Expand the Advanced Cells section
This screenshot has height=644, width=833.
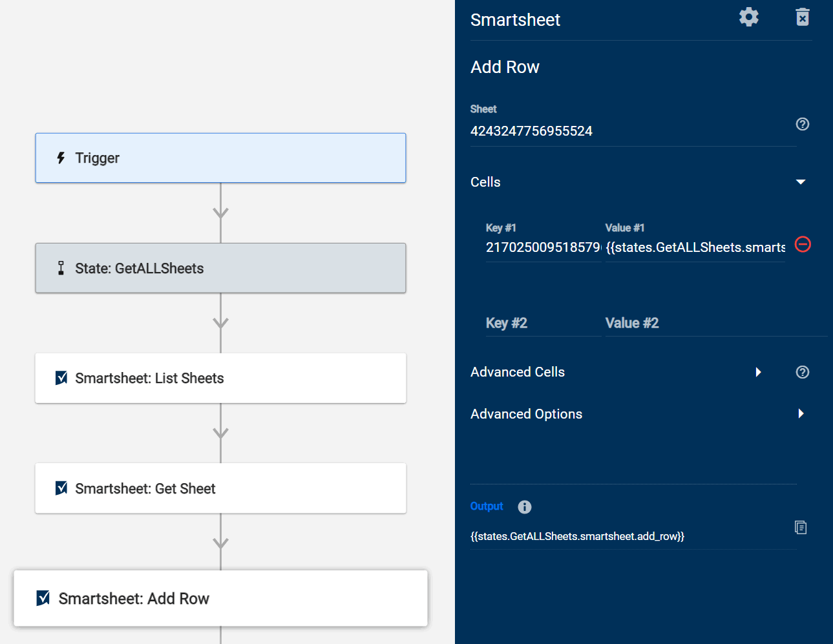click(758, 372)
